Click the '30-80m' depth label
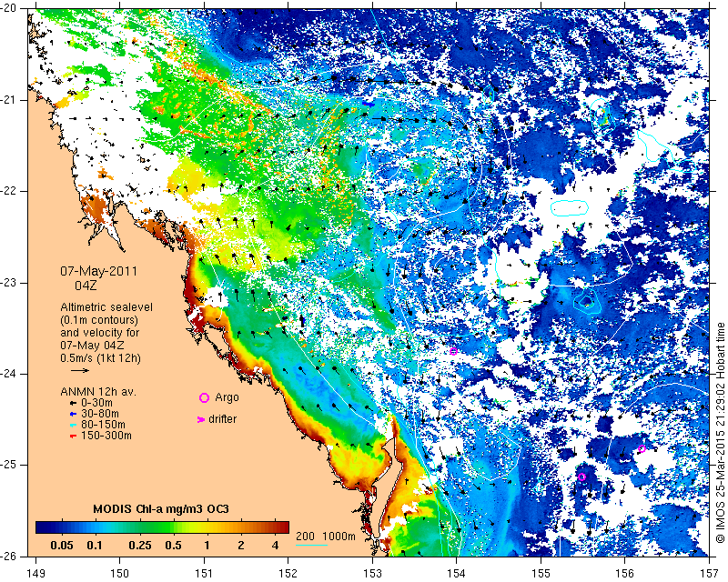The width and height of the screenshot is (728, 582). [x=100, y=414]
